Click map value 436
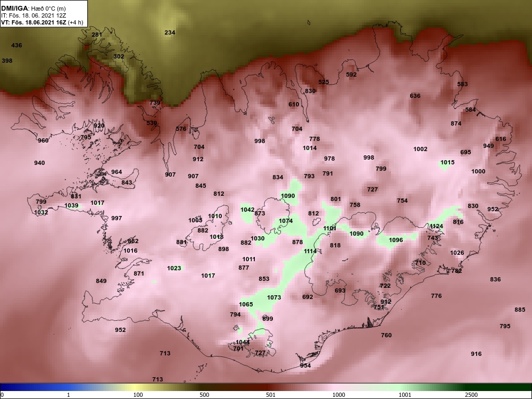The height and width of the screenshot is (399, 532). pos(16,45)
